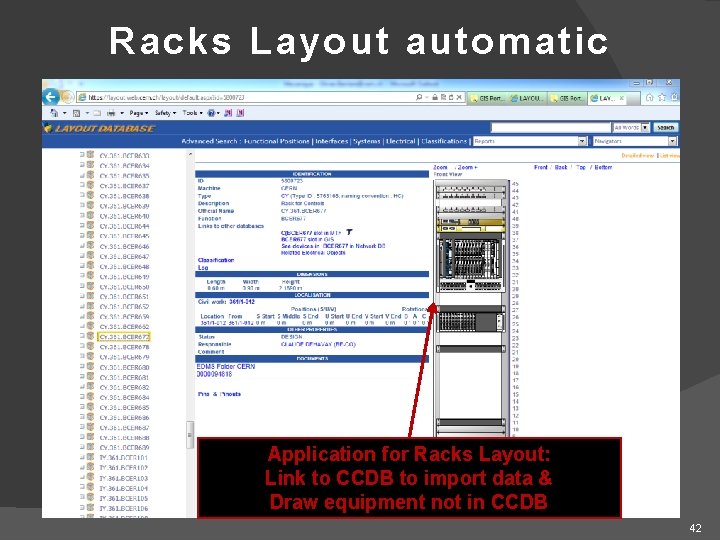Click the blue Help question-mark icon
The height and width of the screenshot is (540, 720).
pyautogui.click(x=211, y=113)
